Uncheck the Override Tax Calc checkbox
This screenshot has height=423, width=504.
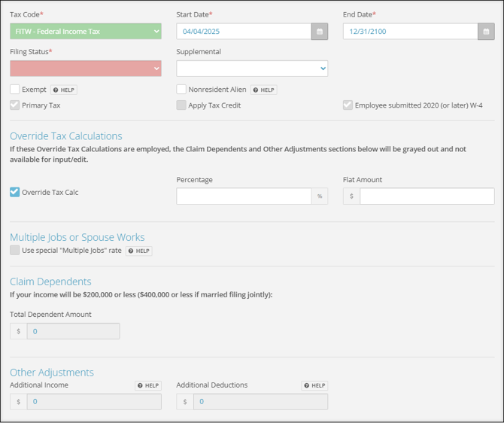15,192
